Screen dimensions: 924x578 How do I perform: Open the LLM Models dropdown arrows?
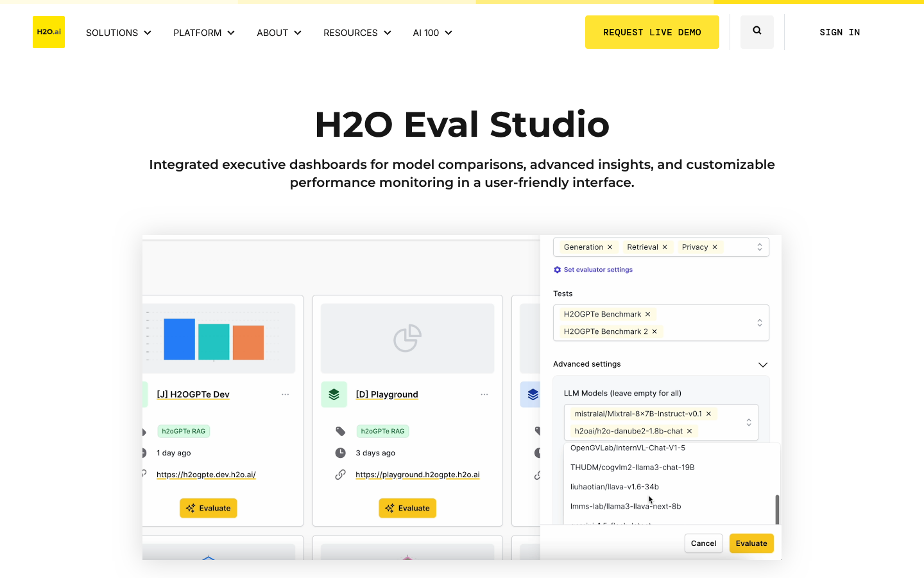pyautogui.click(x=749, y=423)
